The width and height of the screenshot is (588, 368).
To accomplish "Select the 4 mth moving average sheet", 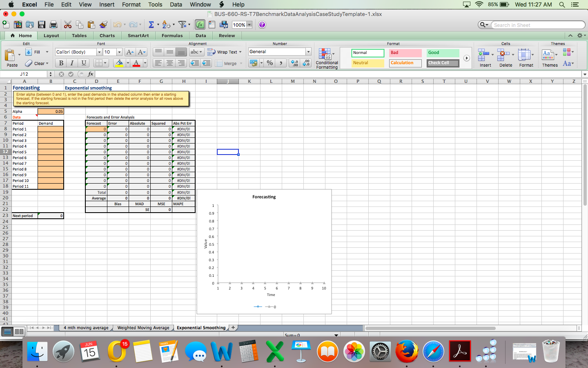I will [86, 328].
